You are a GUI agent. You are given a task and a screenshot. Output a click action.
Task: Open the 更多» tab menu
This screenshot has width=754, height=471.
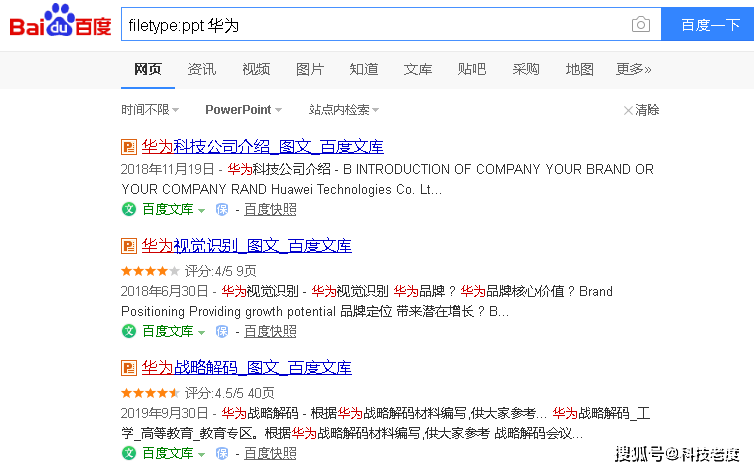pyautogui.click(x=634, y=69)
